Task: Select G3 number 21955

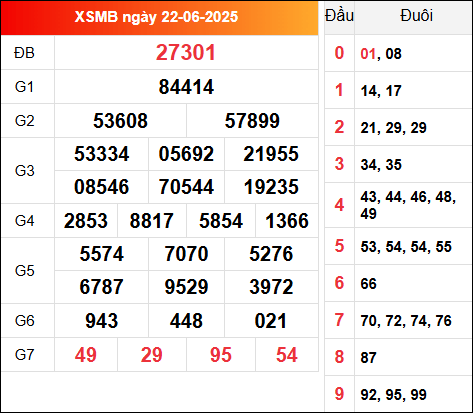Action: pos(271,154)
